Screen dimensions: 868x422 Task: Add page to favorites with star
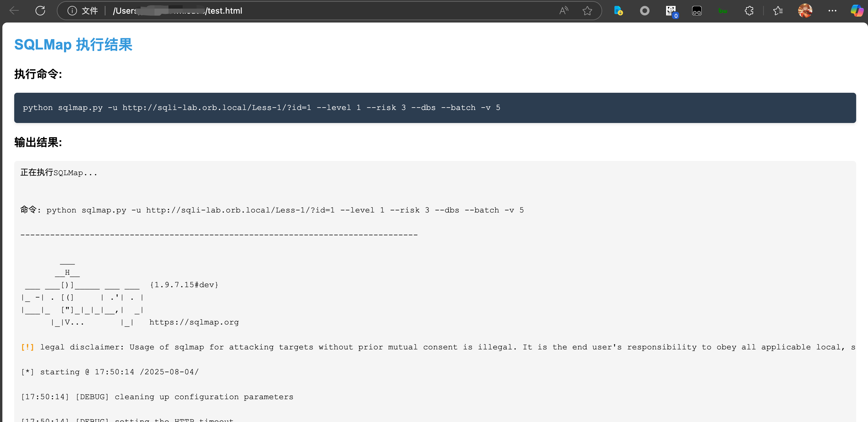pos(587,11)
